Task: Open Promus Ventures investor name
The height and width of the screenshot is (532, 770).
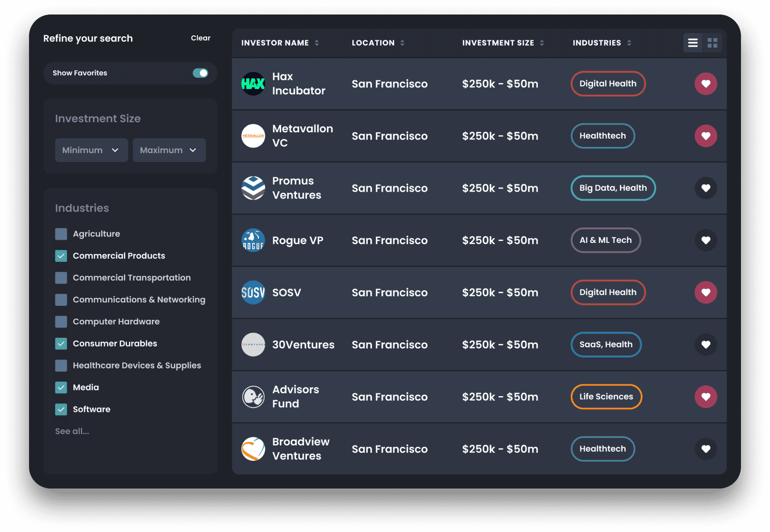Action: tap(297, 188)
